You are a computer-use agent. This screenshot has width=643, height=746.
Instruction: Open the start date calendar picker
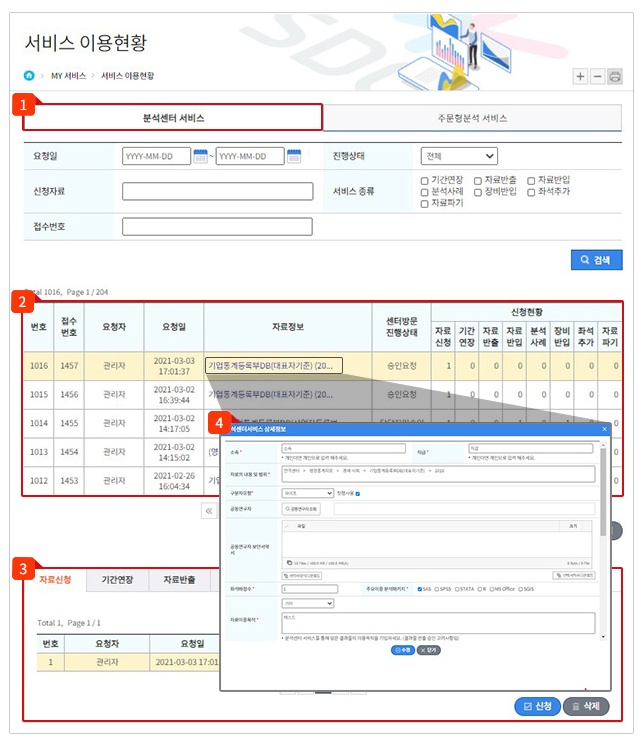(x=200, y=156)
